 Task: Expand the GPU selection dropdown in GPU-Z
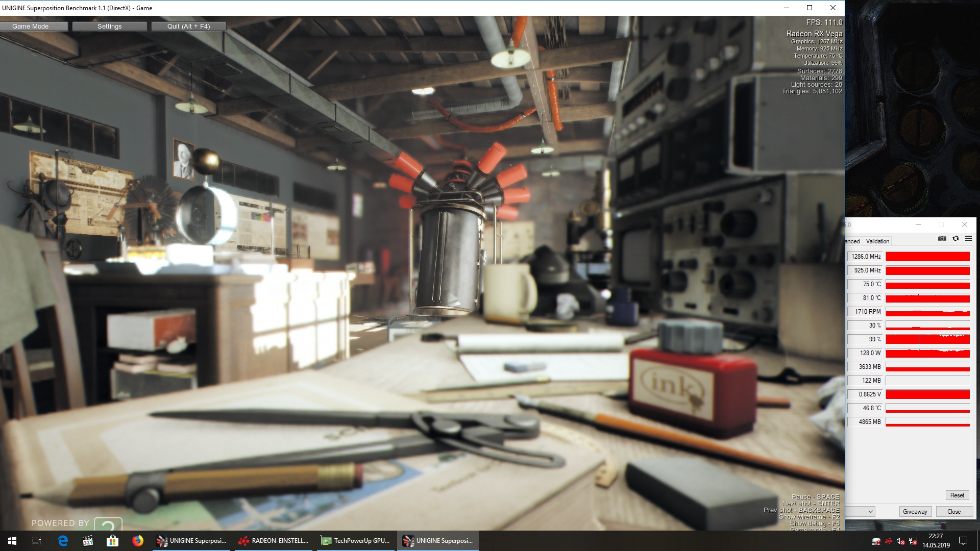[x=871, y=512]
